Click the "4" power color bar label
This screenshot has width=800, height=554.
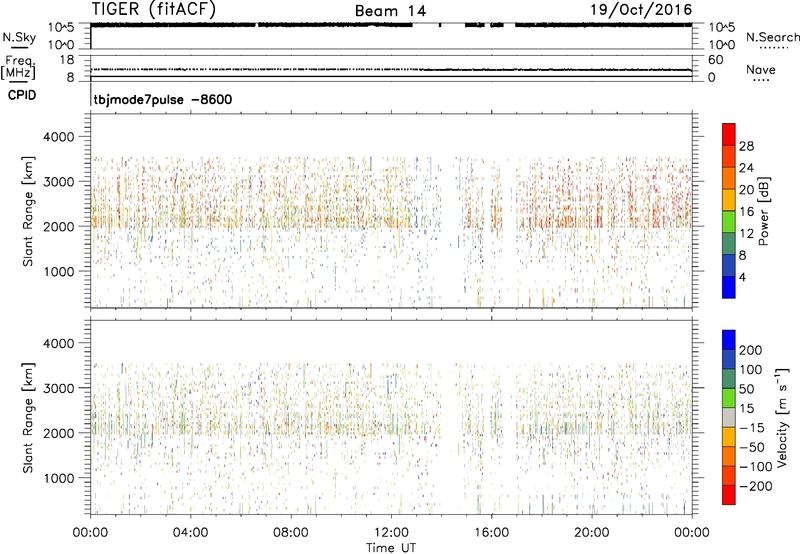tap(742, 277)
